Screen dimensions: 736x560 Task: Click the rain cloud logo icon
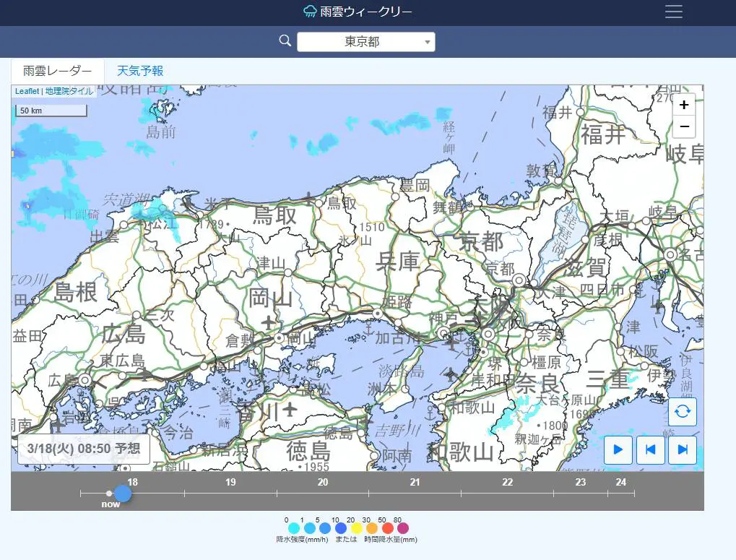pyautogui.click(x=310, y=12)
